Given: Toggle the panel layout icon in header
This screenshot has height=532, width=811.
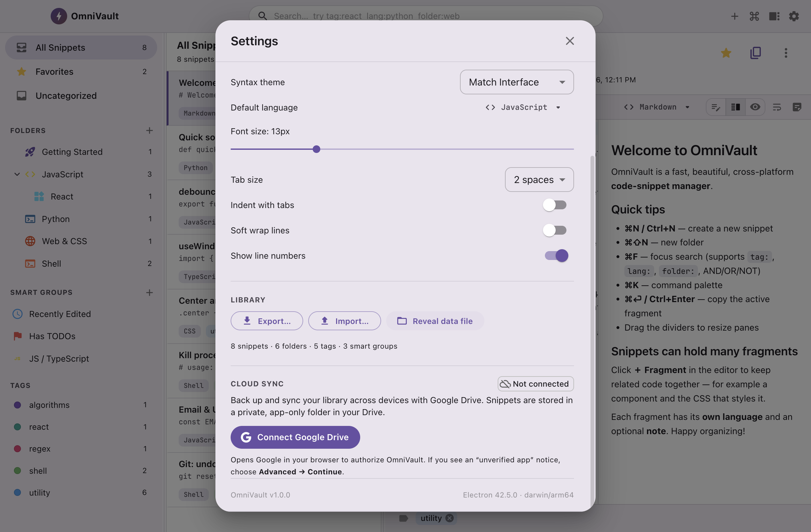Looking at the screenshot, I should [774, 16].
